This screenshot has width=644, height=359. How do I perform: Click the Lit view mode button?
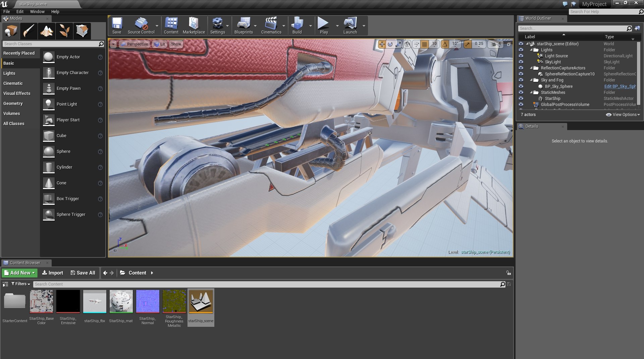click(160, 44)
